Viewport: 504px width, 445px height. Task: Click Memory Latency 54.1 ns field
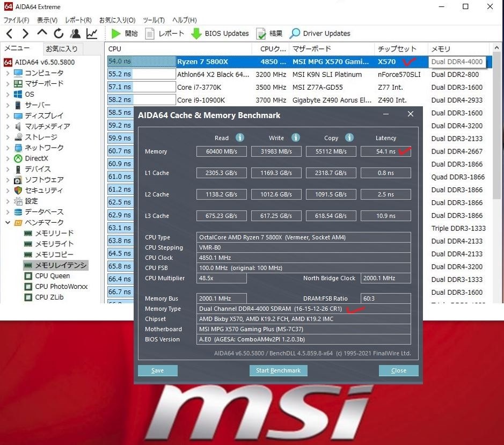tap(386, 151)
